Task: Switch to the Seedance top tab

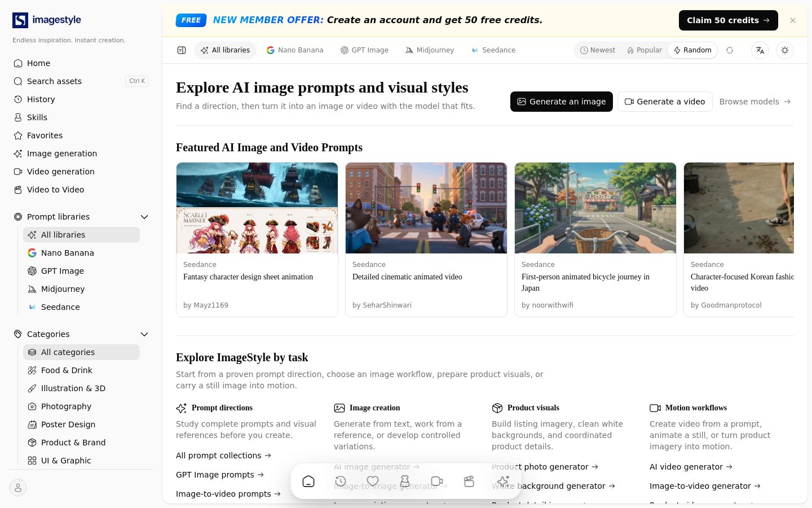Action: point(493,50)
